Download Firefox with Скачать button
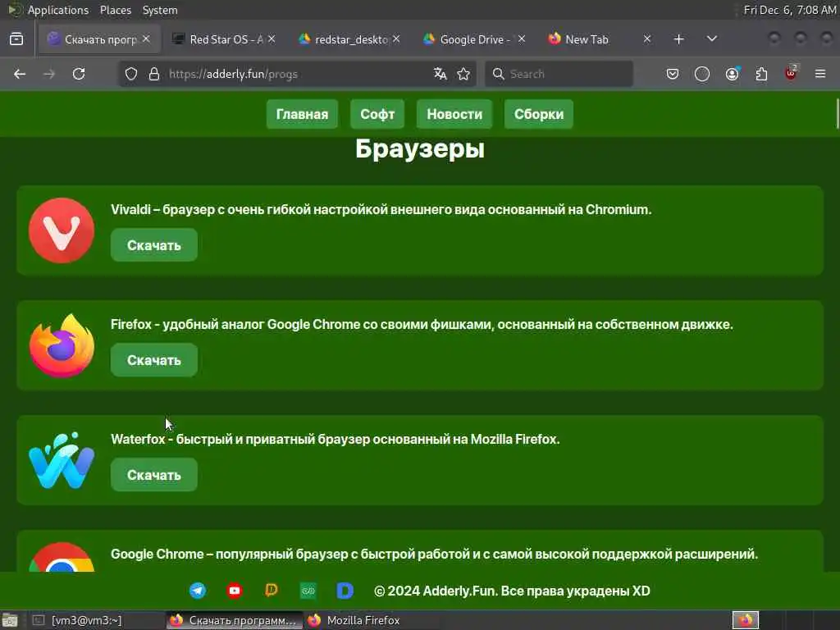The width and height of the screenshot is (840, 630). (154, 360)
